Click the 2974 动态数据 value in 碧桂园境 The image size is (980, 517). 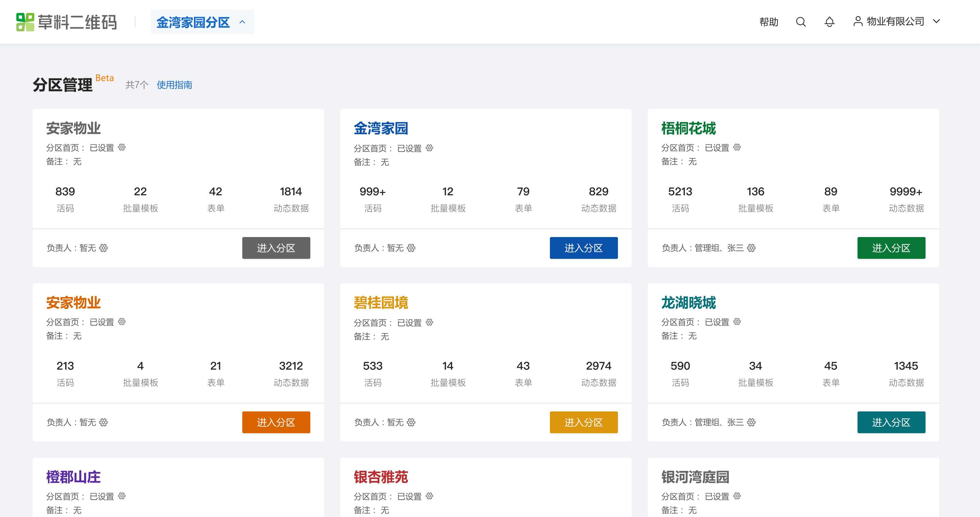tap(599, 366)
